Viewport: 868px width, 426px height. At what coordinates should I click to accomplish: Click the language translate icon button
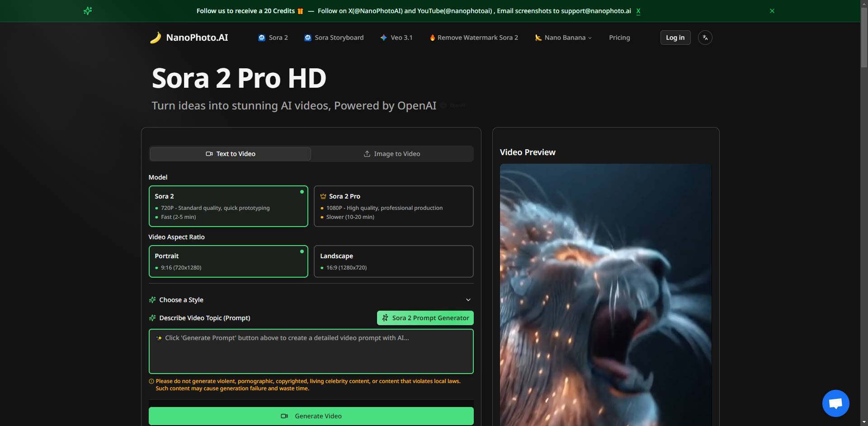[705, 38]
